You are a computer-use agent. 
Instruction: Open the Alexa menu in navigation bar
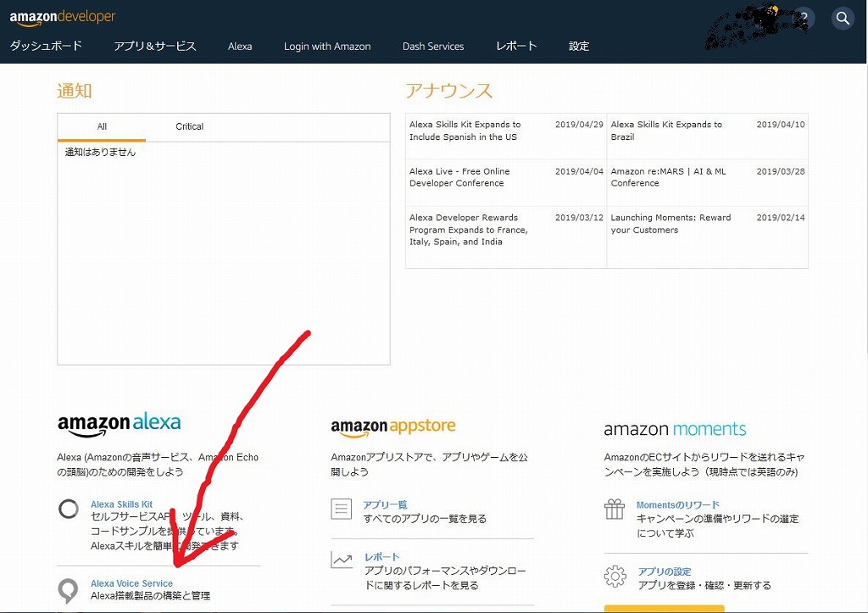[x=240, y=47]
